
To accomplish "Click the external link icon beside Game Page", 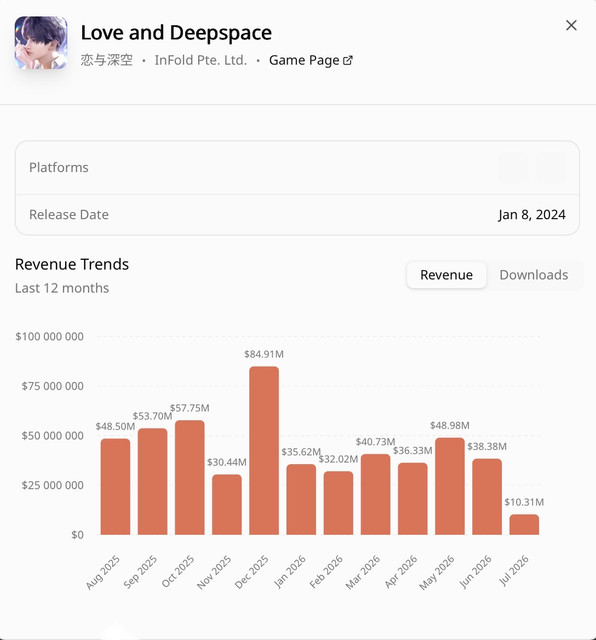I will click(x=347, y=60).
